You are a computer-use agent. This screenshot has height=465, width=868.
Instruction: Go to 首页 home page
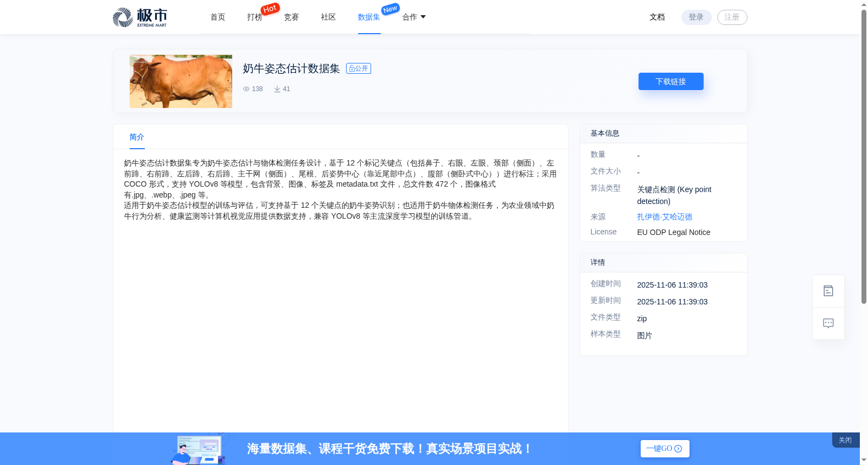[218, 17]
